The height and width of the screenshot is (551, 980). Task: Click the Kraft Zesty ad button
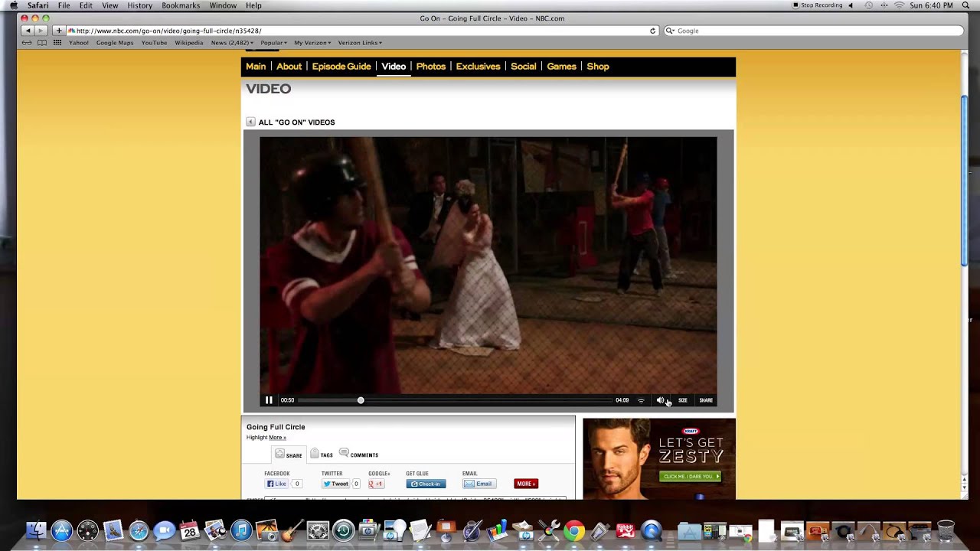click(690, 476)
